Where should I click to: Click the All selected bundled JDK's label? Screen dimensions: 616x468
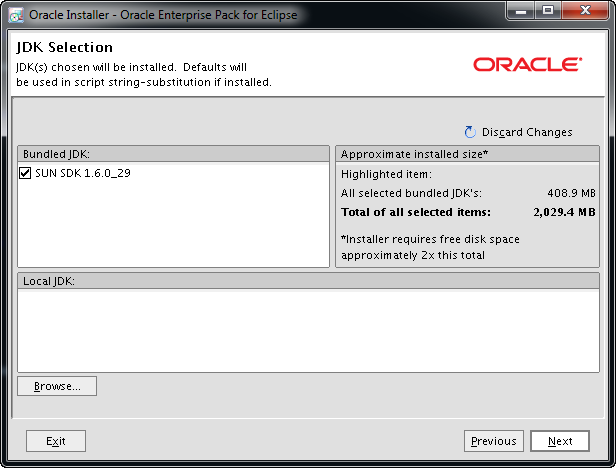tap(411, 193)
